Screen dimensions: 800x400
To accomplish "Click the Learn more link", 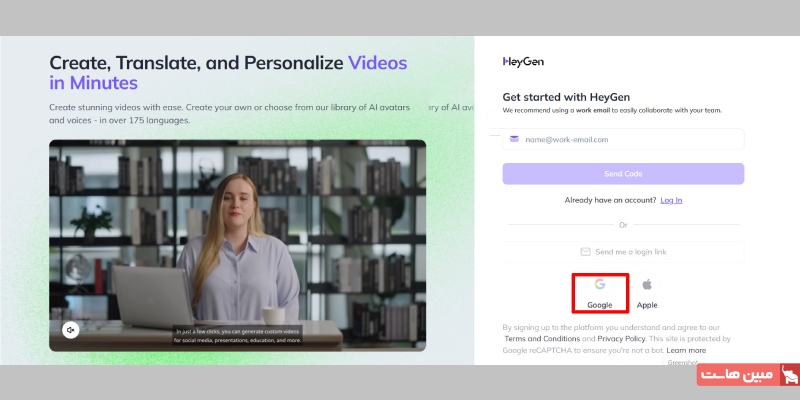I will point(686,351).
